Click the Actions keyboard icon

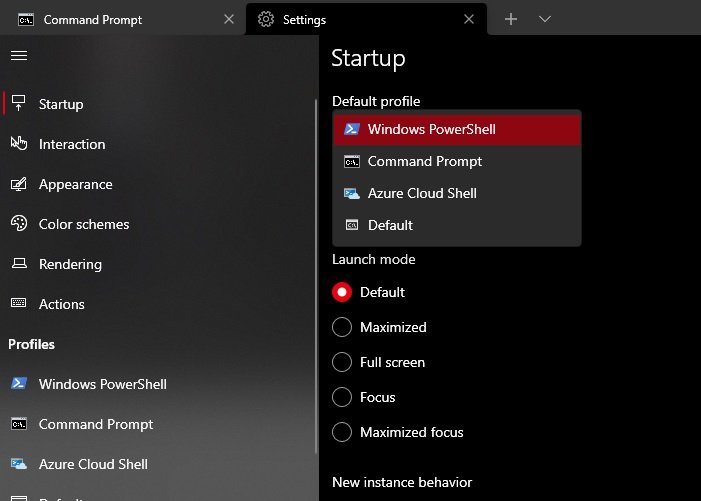pos(18,304)
